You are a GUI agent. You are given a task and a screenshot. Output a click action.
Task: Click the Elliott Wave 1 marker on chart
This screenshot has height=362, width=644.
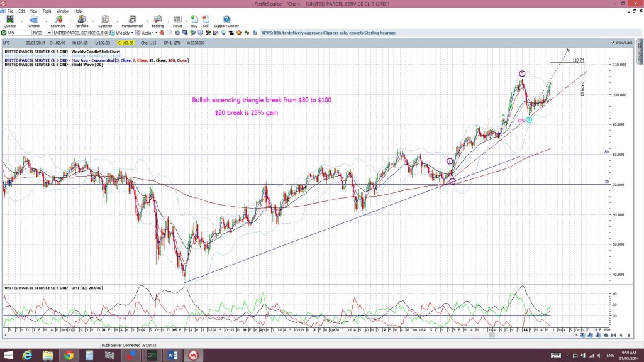click(x=450, y=162)
